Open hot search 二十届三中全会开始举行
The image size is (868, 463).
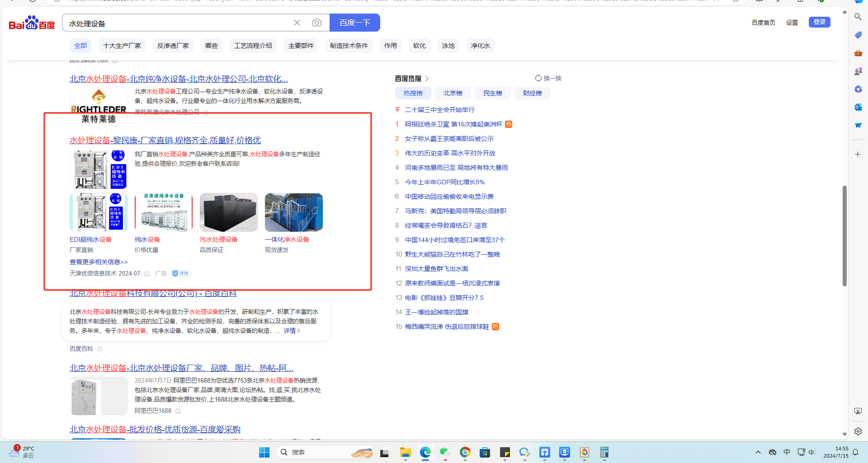[x=440, y=110]
